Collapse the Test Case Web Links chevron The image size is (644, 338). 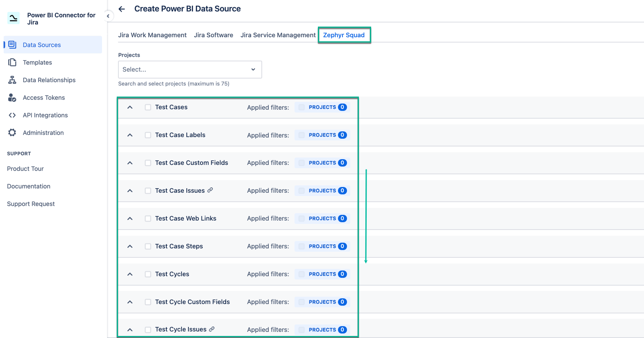click(x=130, y=219)
